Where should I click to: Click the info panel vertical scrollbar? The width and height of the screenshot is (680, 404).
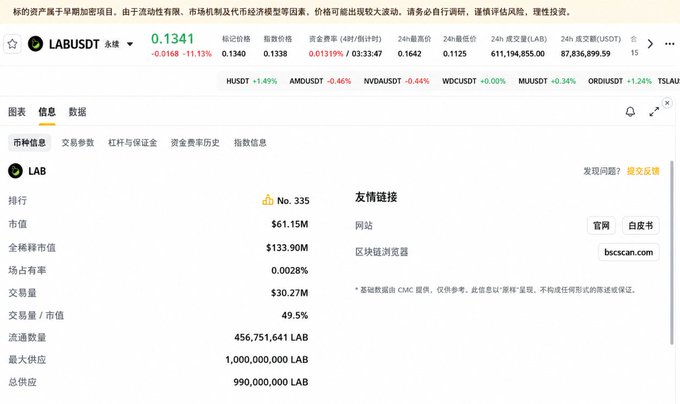672,253
